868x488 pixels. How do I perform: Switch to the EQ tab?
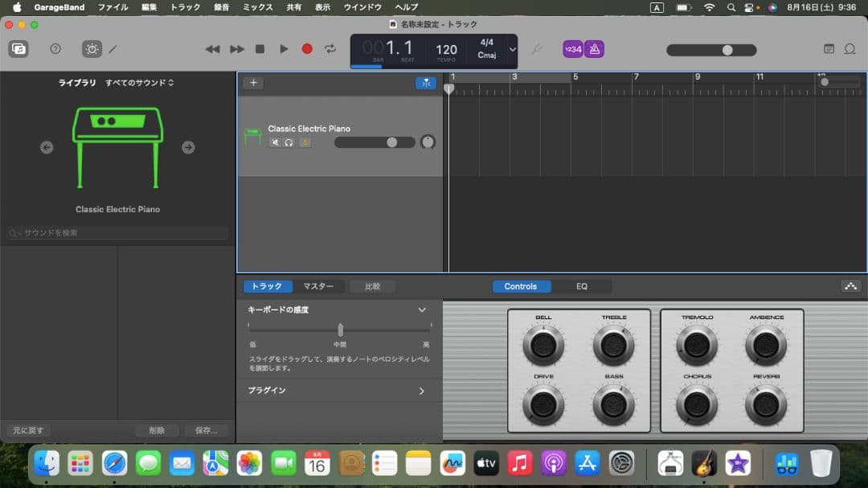[582, 286]
